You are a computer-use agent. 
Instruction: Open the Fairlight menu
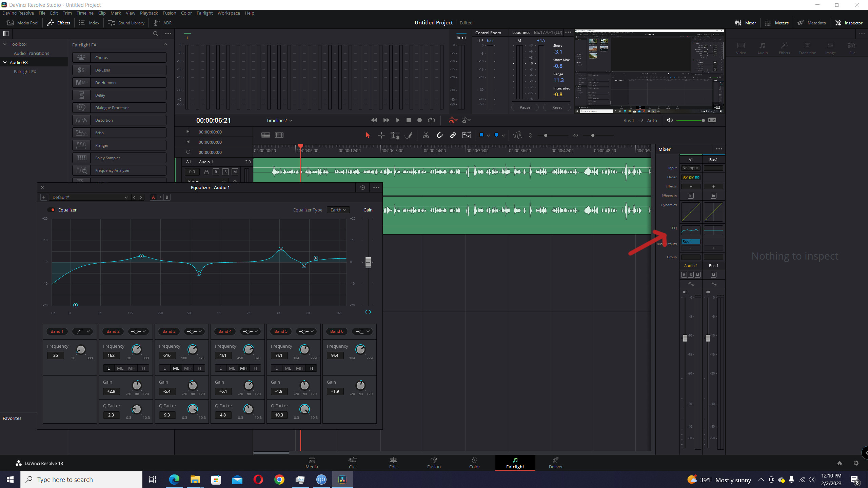(204, 13)
